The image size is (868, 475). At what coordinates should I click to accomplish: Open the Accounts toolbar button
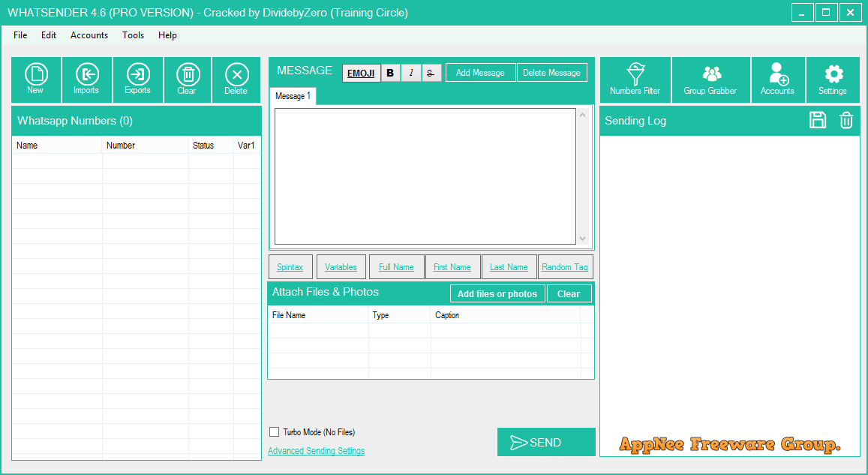(778, 80)
